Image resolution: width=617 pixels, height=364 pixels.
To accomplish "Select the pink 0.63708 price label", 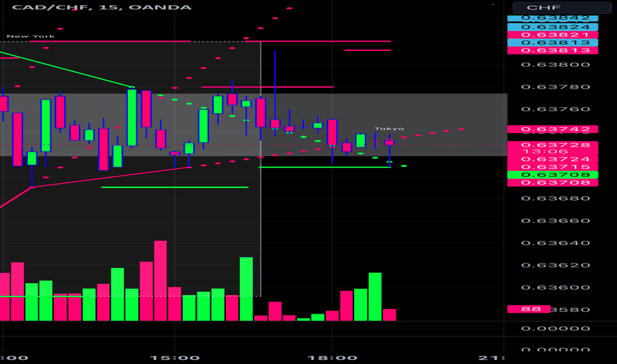I will [553, 183].
